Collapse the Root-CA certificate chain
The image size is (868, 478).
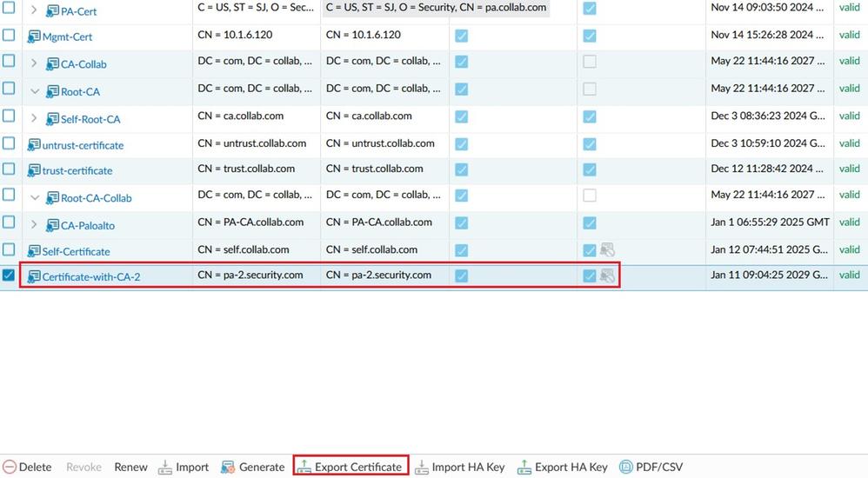(34, 91)
